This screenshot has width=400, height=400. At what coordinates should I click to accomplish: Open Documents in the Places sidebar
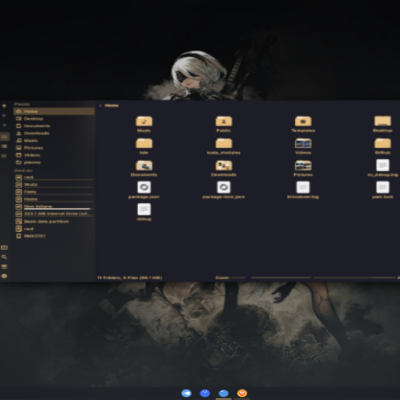tap(54, 126)
